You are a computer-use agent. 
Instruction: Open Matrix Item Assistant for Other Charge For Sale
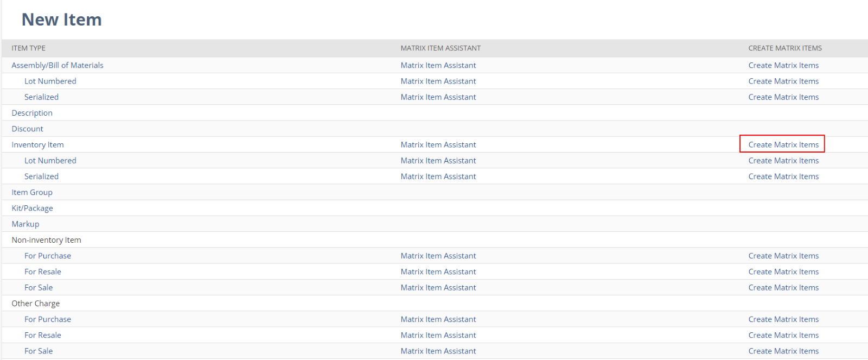438,351
